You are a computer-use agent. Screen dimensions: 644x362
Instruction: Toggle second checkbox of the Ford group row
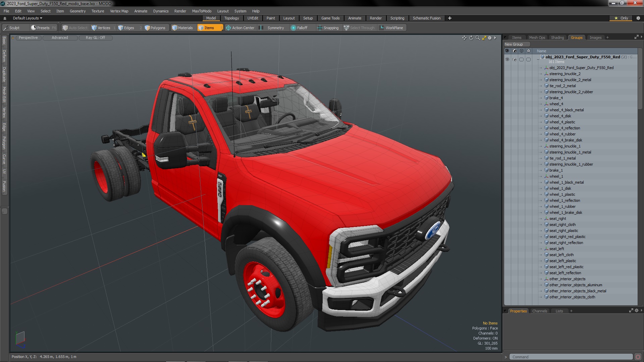528,59
